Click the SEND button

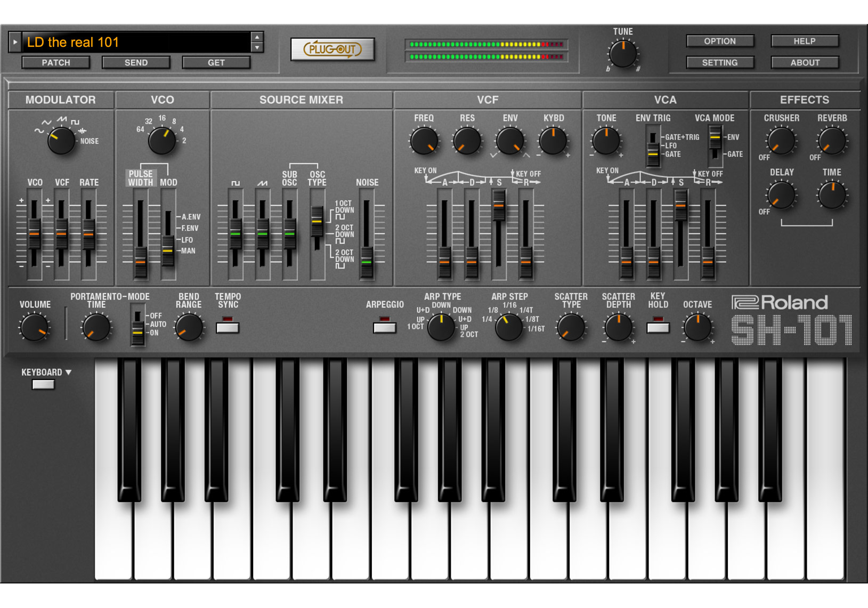[136, 62]
